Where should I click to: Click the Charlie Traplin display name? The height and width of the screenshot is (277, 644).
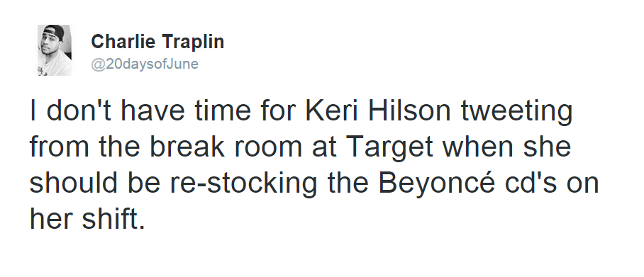click(x=157, y=42)
